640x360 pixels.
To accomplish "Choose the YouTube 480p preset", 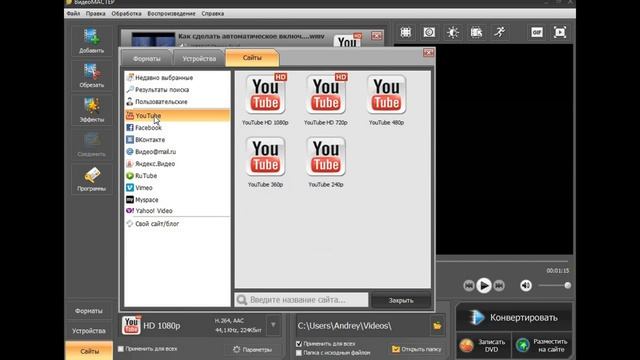I will coord(386,99).
